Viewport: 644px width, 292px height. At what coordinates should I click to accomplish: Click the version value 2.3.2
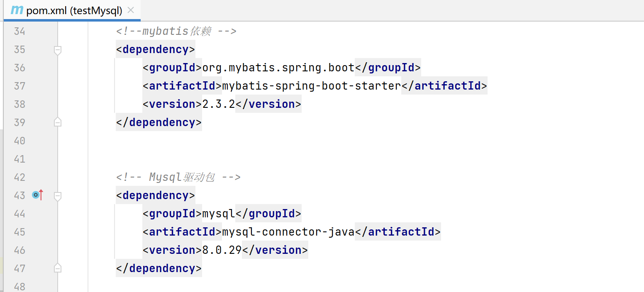pos(219,104)
